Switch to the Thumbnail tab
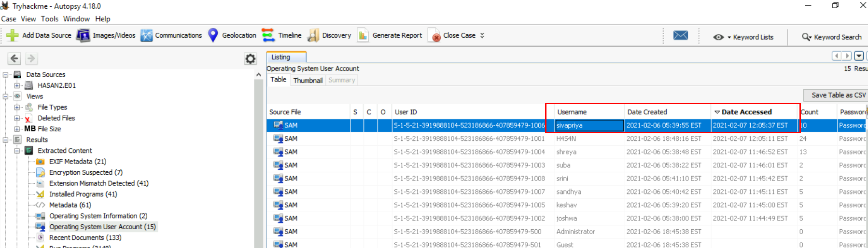Screen dimensions: 868x248 tap(308, 80)
